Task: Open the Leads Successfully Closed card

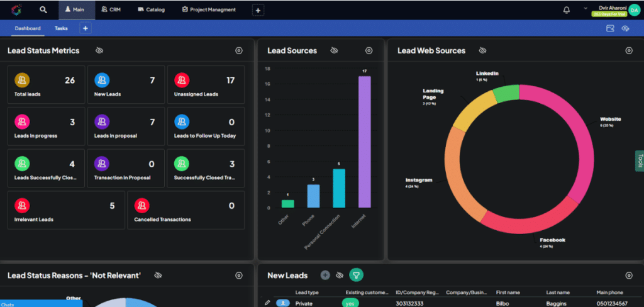Action: 46,170
